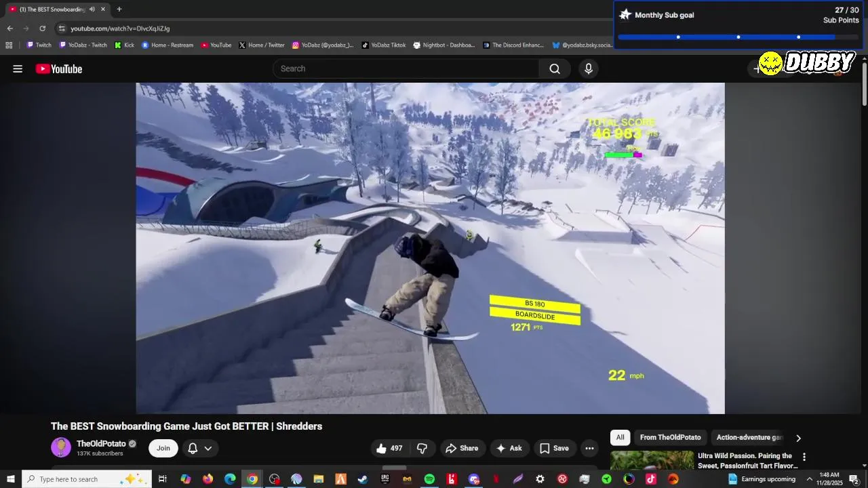The image size is (868, 488).
Task: Open the clock and date flyout
Action: 829,479
